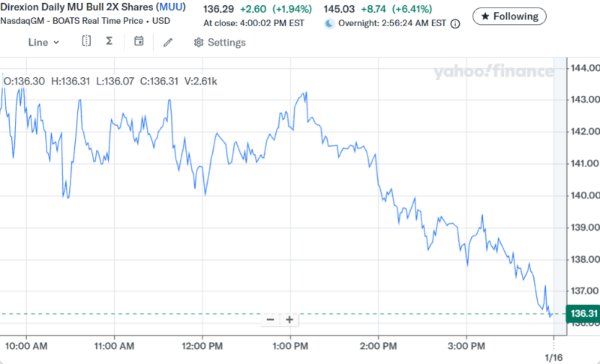Open the MUU ticker symbol link

click(170, 8)
